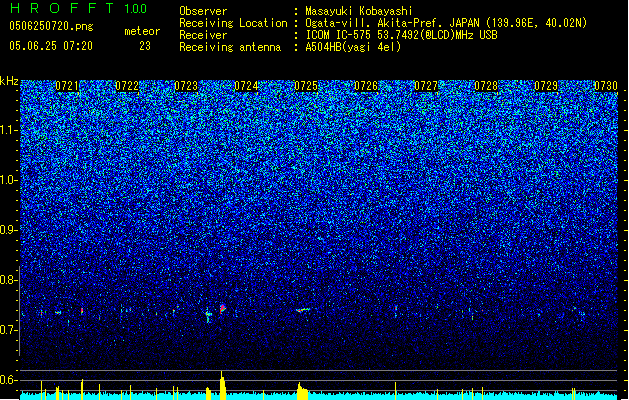Select the Ogata-vill. Akita-Pref. JAPAN location text

446,23
